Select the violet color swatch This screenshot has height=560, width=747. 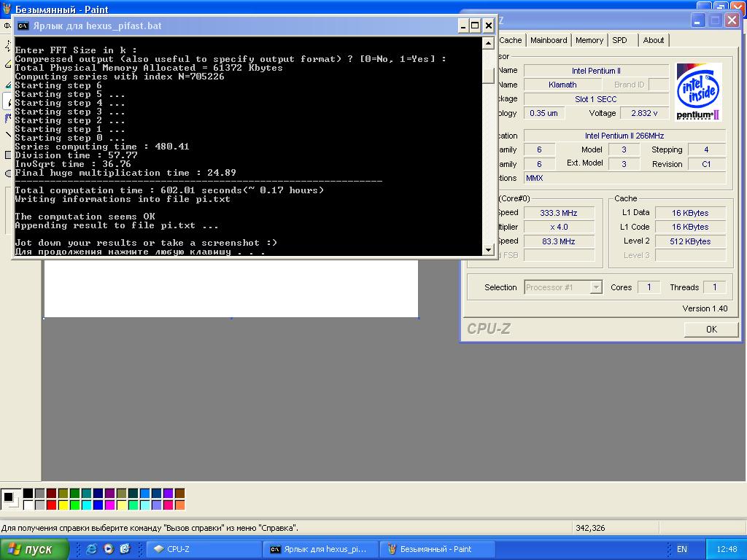tap(169, 494)
